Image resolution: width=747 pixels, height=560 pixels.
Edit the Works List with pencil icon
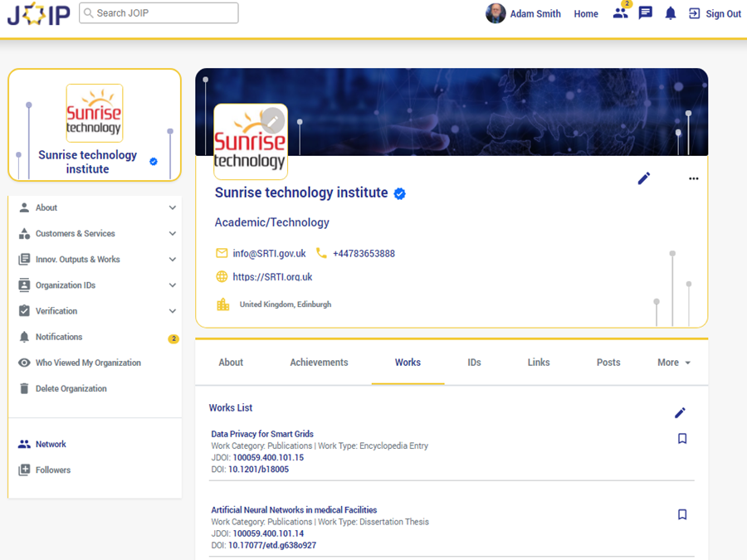(680, 413)
